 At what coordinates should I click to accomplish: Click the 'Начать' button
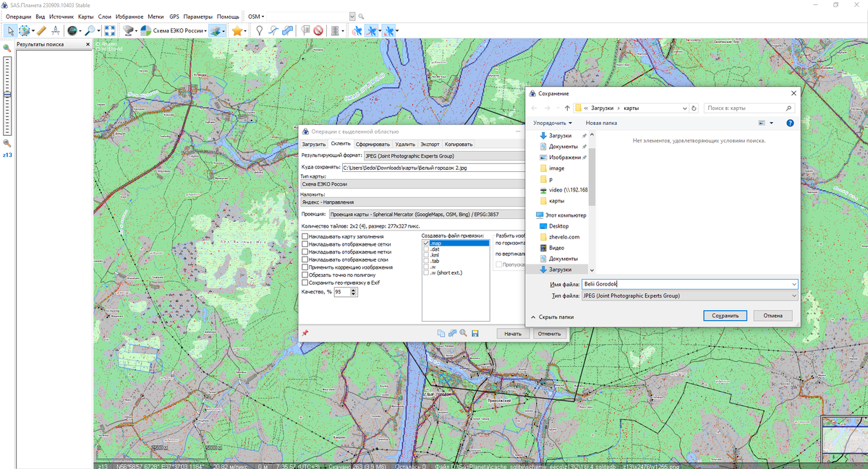coord(513,334)
